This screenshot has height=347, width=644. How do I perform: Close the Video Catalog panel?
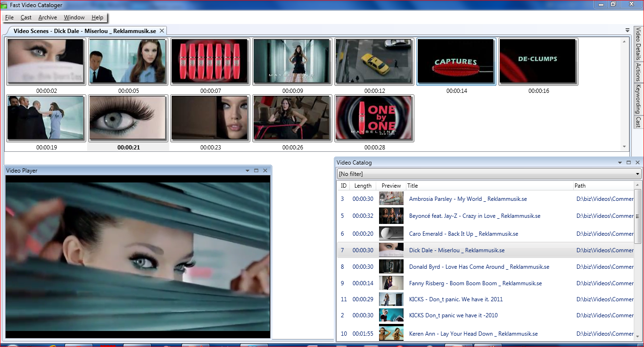[637, 163]
